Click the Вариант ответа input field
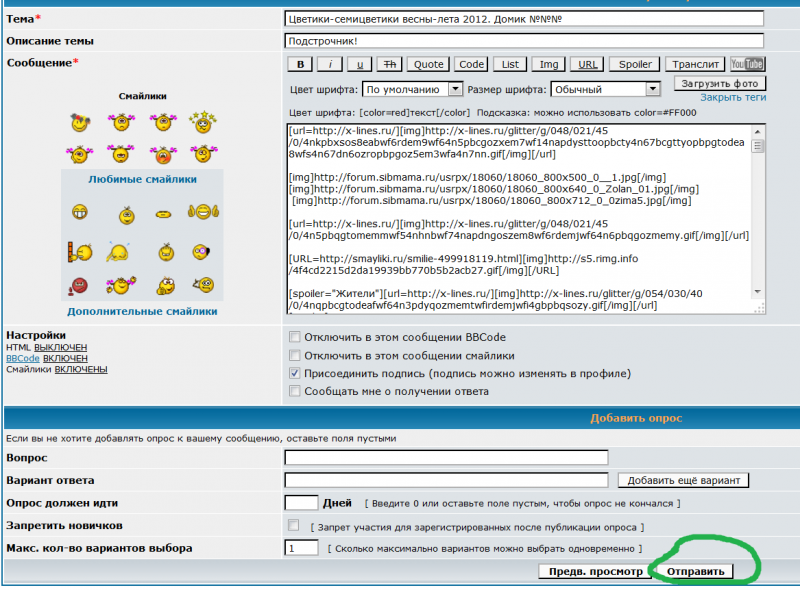Viewport: 800px width, 590px height. click(x=446, y=480)
